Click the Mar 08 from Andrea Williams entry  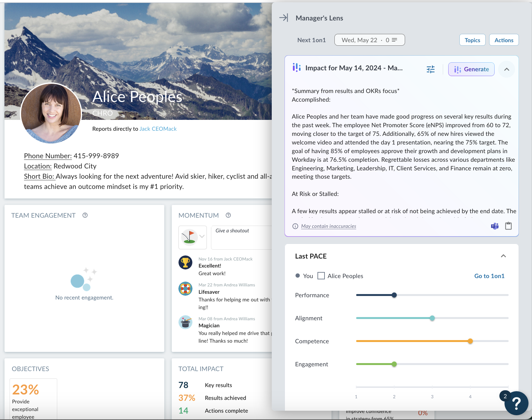coord(227,319)
